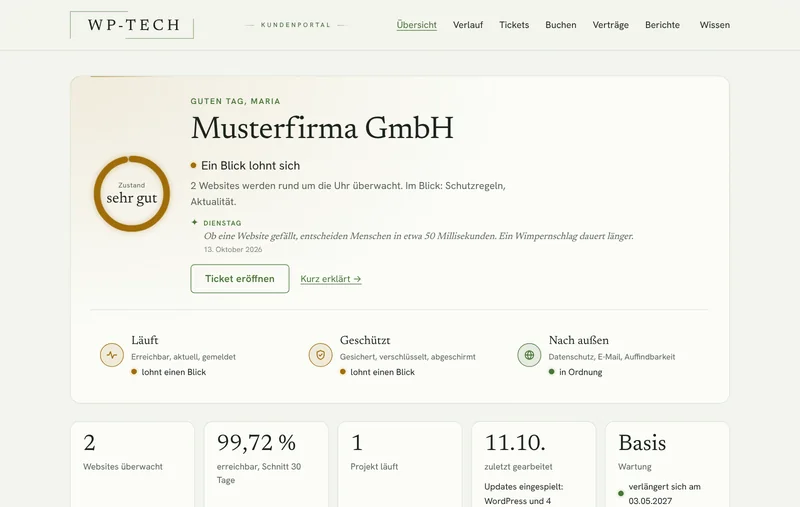This screenshot has width=800, height=507.
Task: Click the Ein Blick lohnt sich status
Action: coord(245,166)
